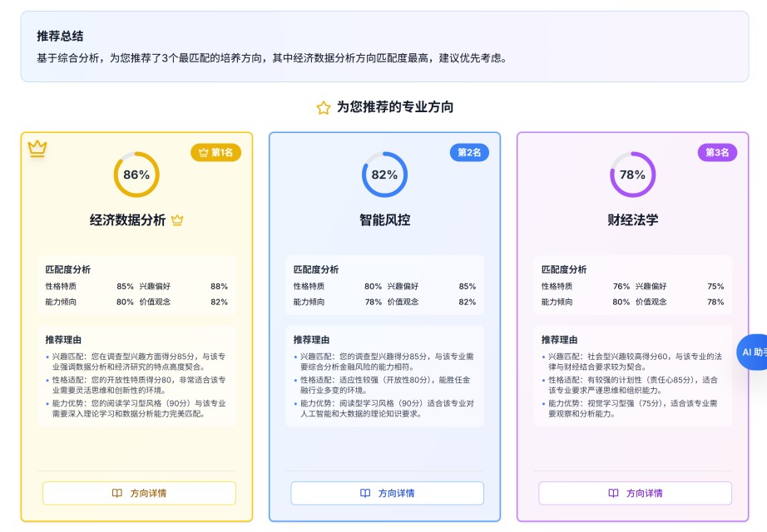Click the book icon in the yellow 方向详情 button

(117, 493)
